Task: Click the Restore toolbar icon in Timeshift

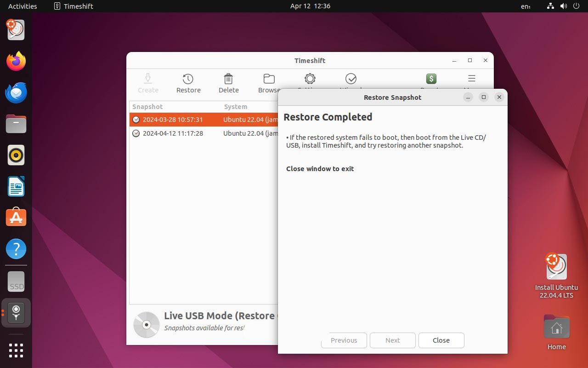Action: [188, 79]
